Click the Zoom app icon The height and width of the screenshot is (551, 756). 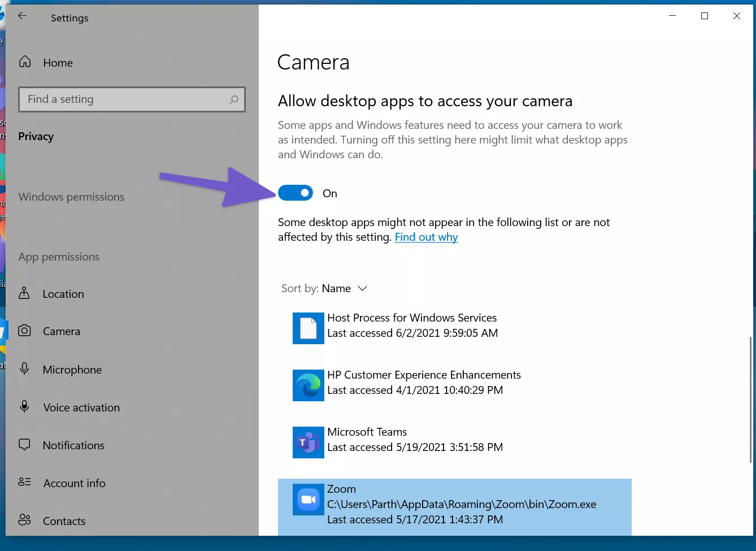coord(309,500)
